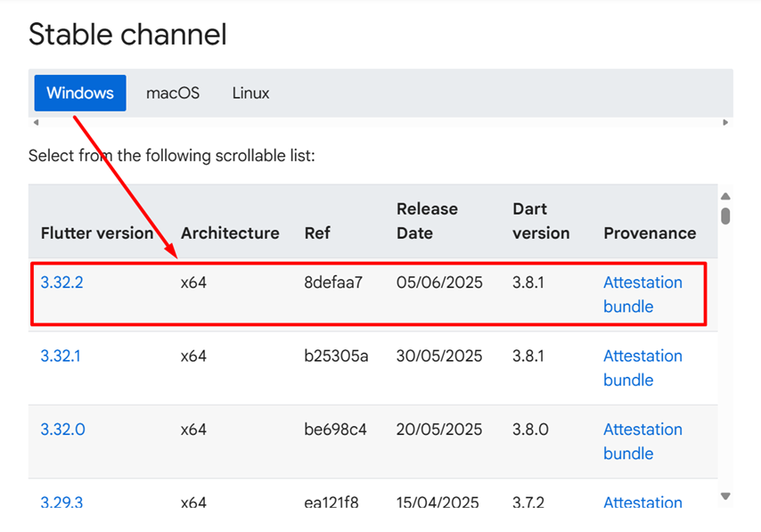Open Attestation bundle for version 3.32.1
This screenshot has width=761, height=532.
pyautogui.click(x=642, y=368)
